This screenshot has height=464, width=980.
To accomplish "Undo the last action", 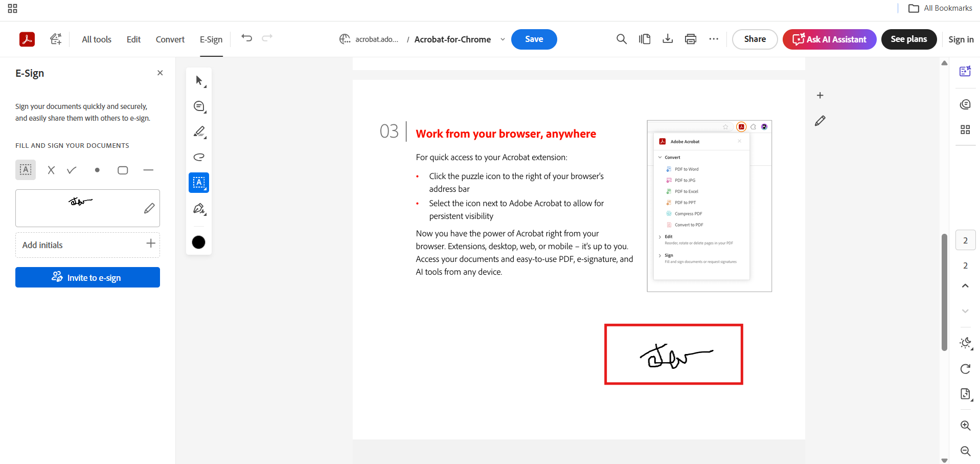I will click(247, 38).
